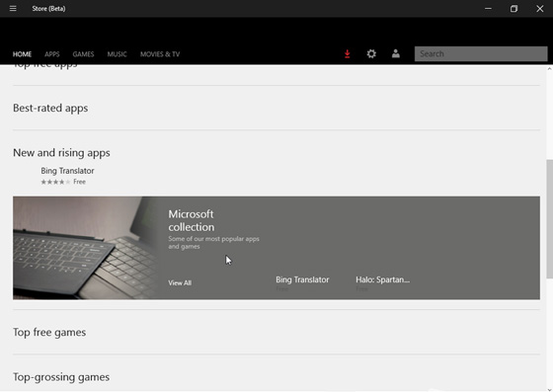The image size is (553, 392).
Task: Open Halo: Spartan in Microsoft collection
Action: coord(383,279)
